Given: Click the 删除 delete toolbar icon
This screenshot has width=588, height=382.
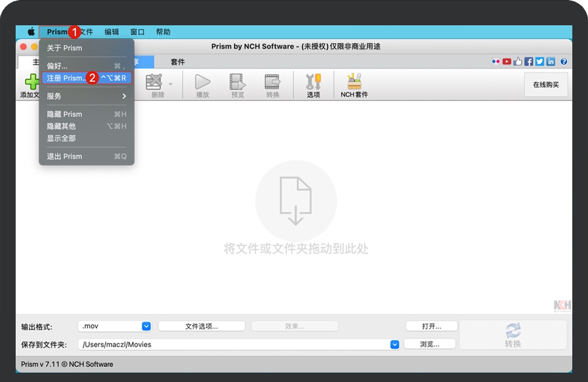Looking at the screenshot, I should click(156, 83).
